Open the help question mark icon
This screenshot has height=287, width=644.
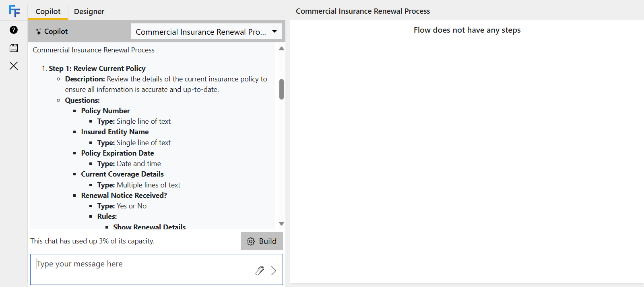(x=14, y=30)
